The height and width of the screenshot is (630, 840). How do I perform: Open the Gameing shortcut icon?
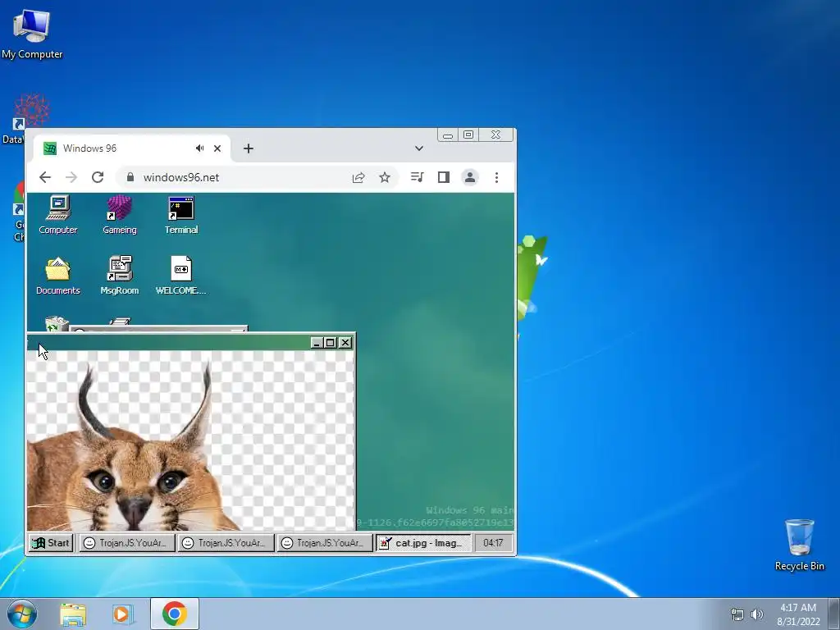tap(120, 216)
